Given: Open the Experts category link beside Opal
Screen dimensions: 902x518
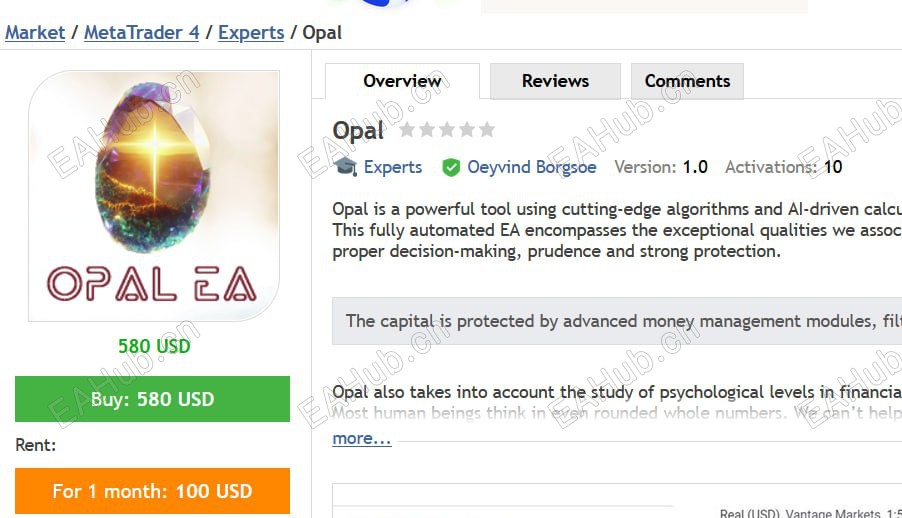Looking at the screenshot, I should pos(392,167).
